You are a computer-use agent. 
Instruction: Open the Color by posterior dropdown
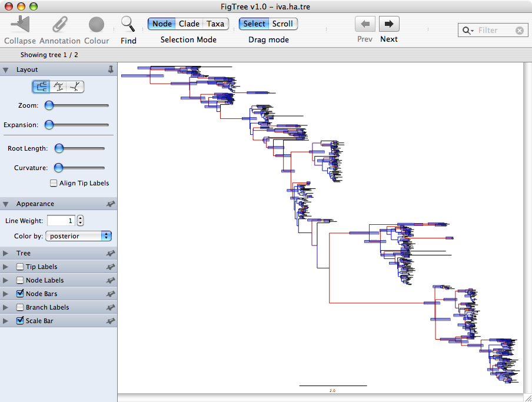(x=78, y=236)
